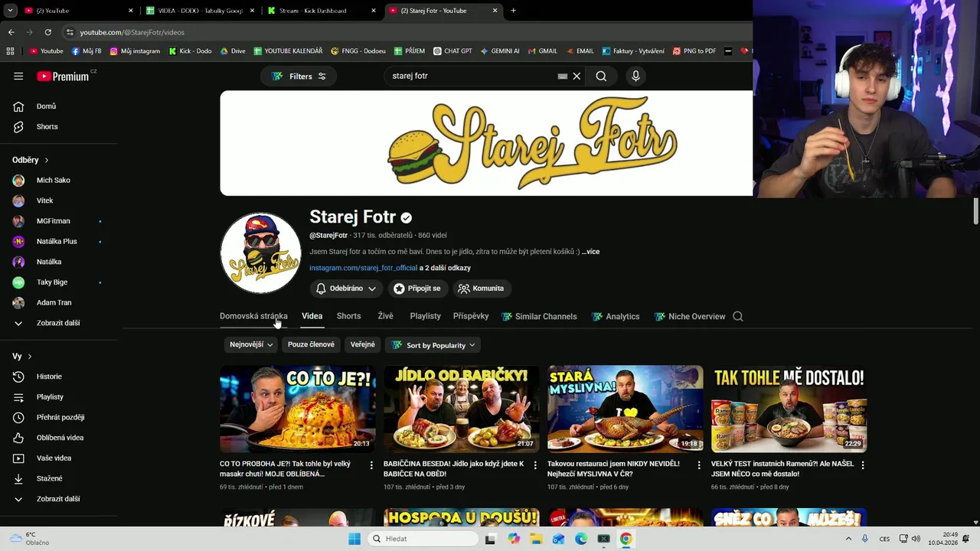Reload the page in Chrome
The image size is (980, 551).
(x=47, y=32)
